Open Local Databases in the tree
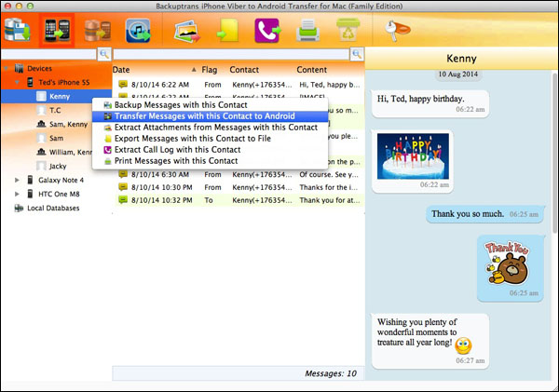This screenshot has height=392, width=559. [x=47, y=209]
